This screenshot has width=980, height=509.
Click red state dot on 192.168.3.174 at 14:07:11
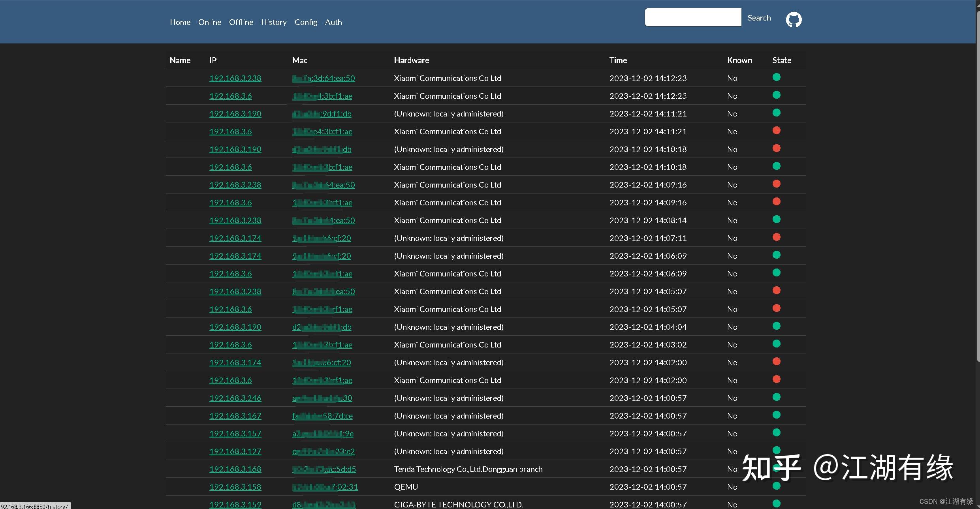tap(777, 237)
